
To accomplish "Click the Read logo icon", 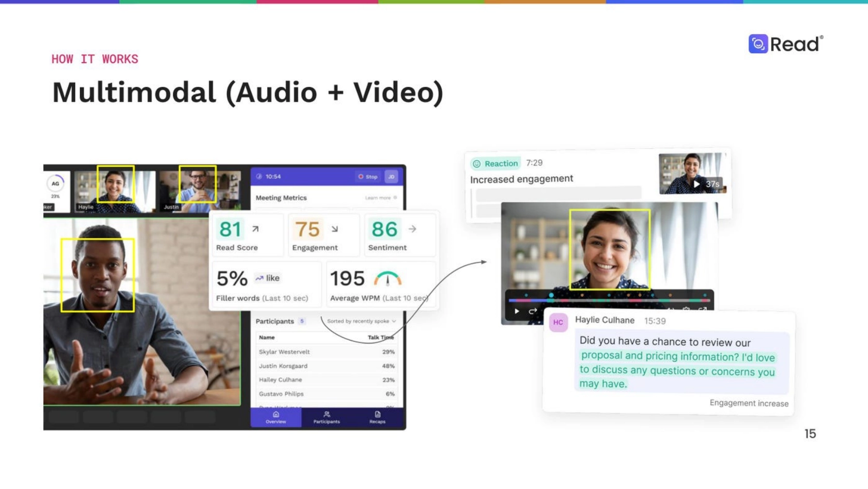I will (758, 44).
